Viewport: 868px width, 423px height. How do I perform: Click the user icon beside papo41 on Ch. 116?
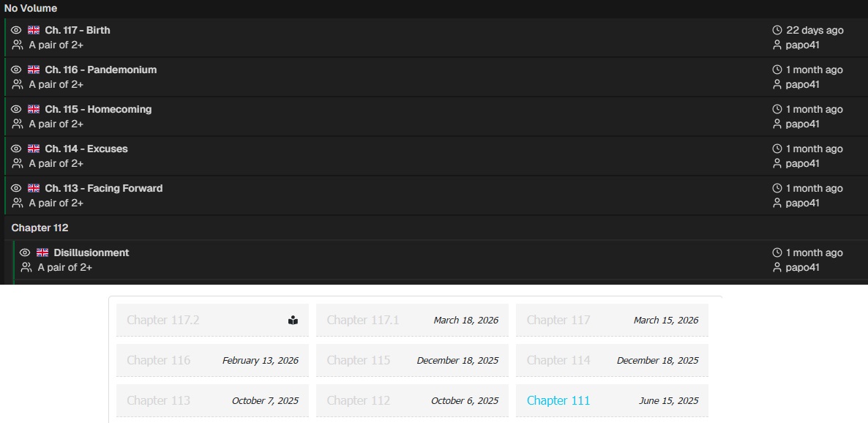click(x=777, y=85)
